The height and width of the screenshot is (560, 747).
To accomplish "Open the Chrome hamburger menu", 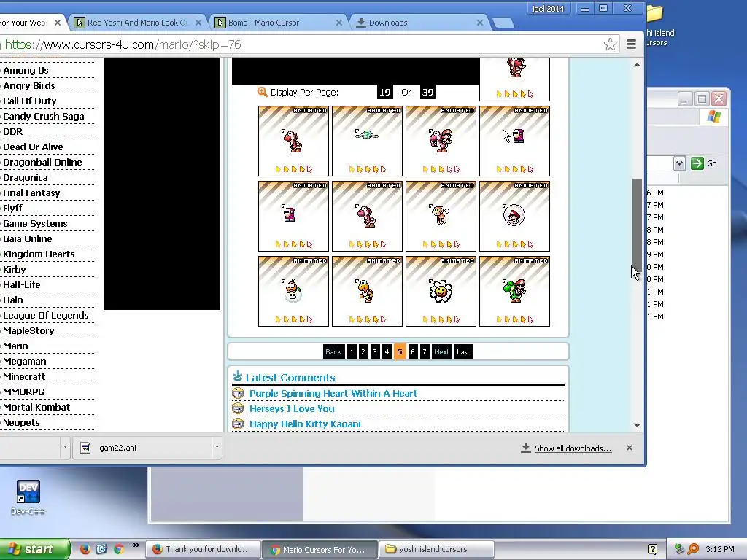I will pos(631,44).
